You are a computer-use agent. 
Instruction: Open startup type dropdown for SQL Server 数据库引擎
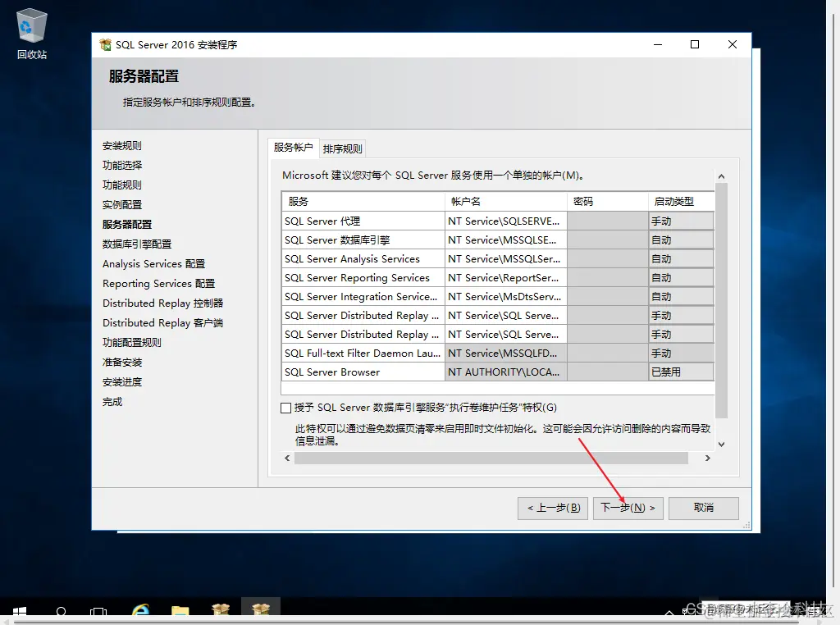681,240
